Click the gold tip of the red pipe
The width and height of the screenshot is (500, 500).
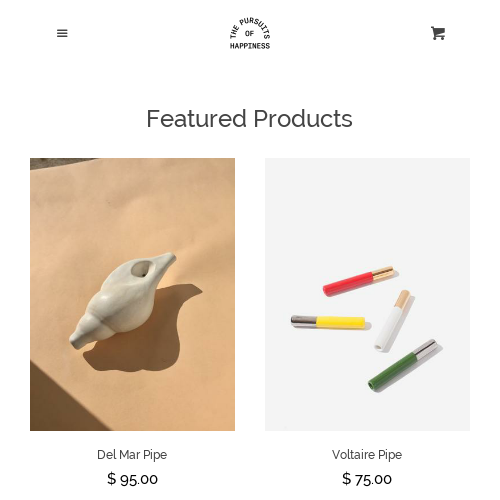384,274
